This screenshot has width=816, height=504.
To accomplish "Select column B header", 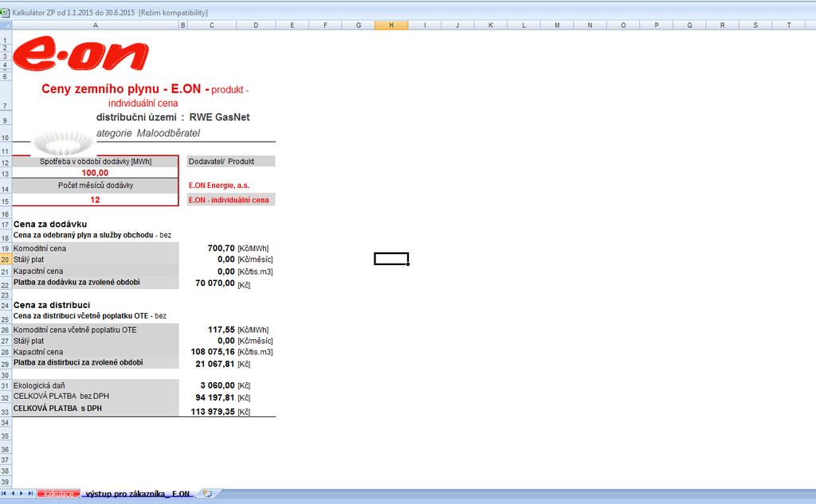I will 182,25.
